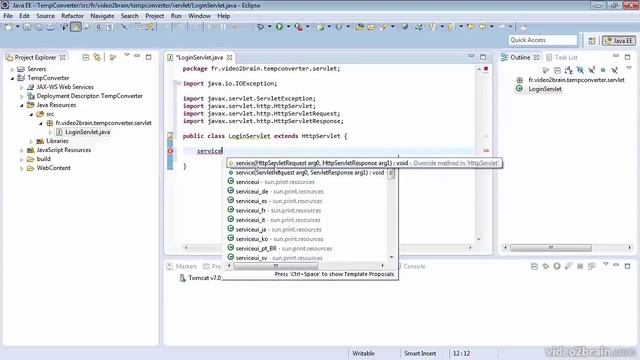Expand the Servers project node
The image size is (640, 360).
pos(12,69)
